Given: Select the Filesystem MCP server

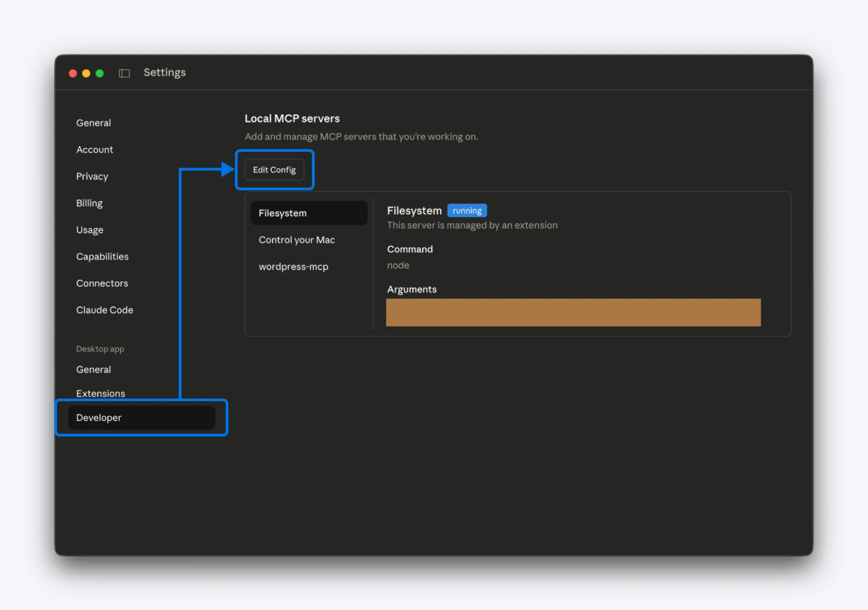Looking at the screenshot, I should click(282, 213).
